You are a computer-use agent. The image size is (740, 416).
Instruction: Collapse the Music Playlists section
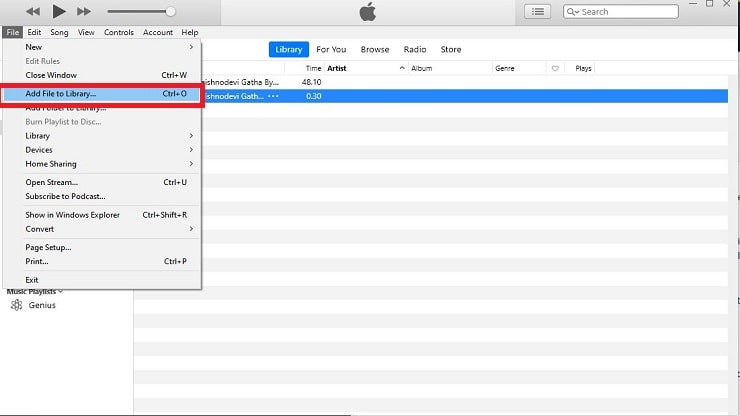pos(60,291)
